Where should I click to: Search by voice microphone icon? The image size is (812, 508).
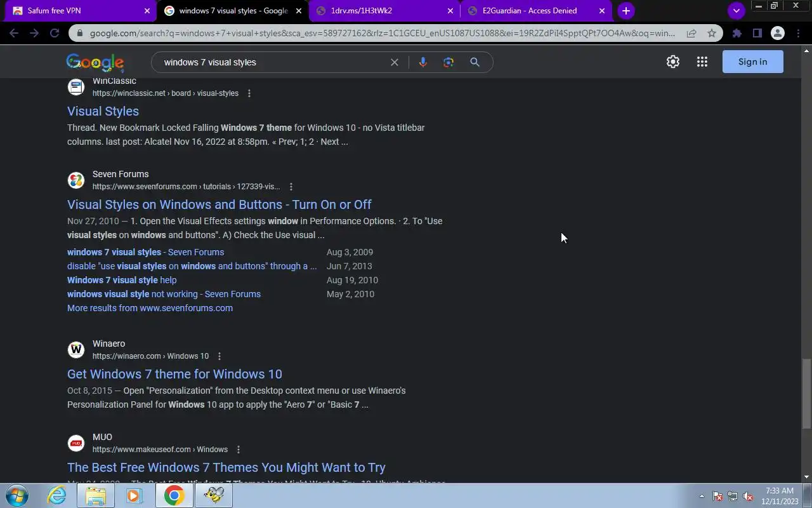(x=422, y=62)
